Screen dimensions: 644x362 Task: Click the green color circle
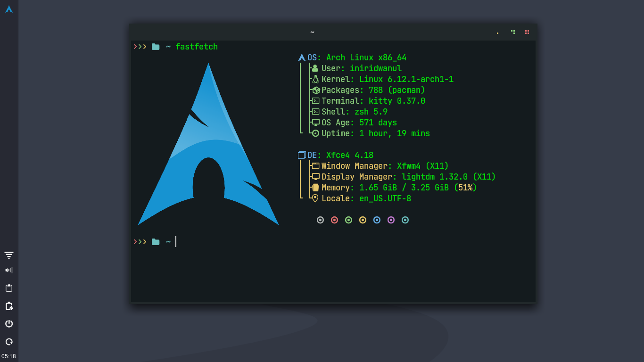[x=349, y=220]
